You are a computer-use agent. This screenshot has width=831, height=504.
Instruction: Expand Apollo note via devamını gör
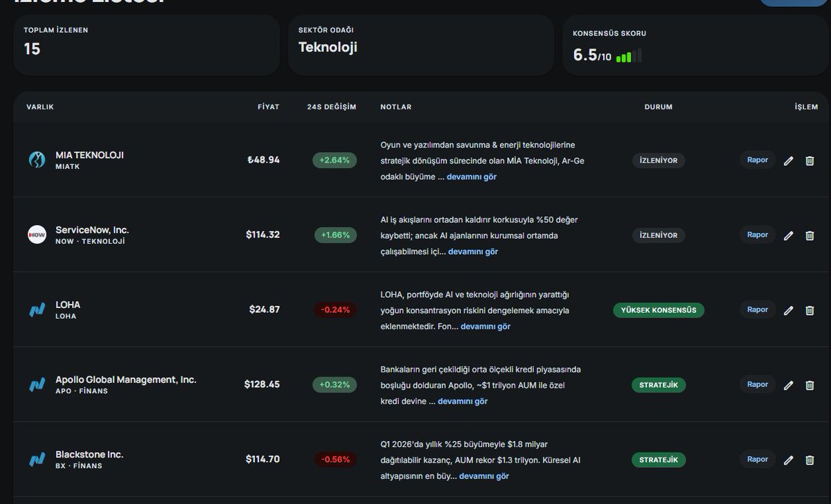463,401
